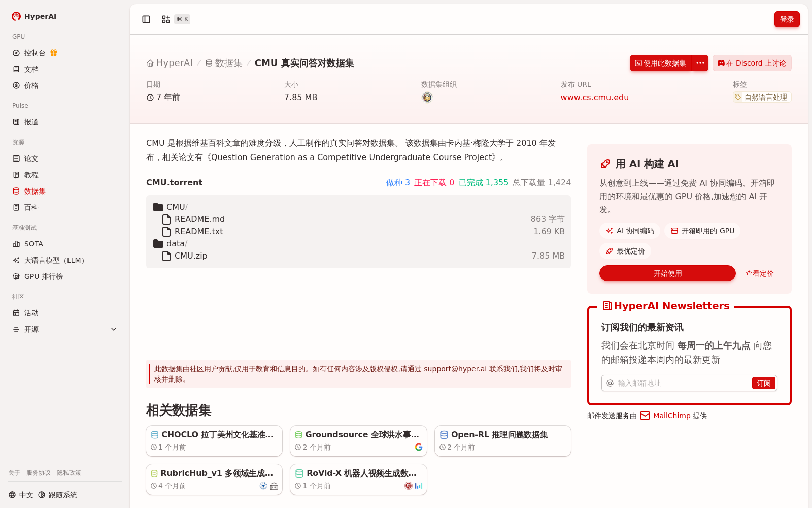Click Google icon on Groundsource card
The image size is (812, 508).
tap(419, 447)
